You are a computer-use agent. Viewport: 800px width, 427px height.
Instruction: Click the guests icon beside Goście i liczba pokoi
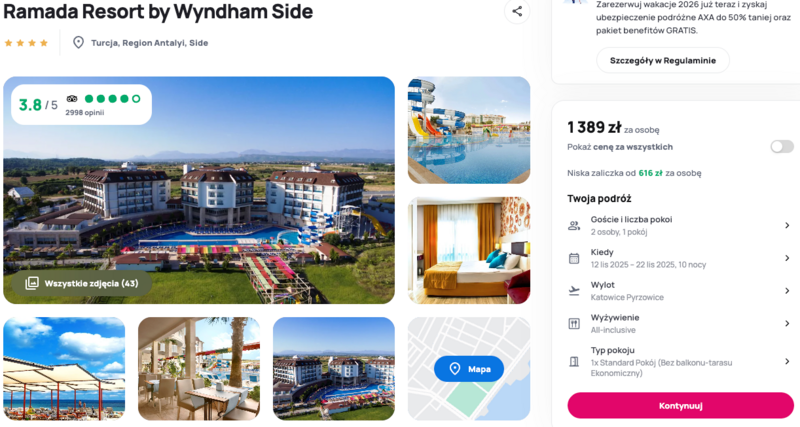click(x=574, y=225)
